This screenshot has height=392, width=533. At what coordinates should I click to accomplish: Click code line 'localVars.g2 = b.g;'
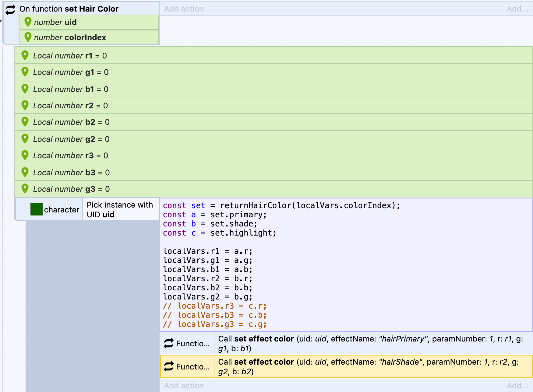click(x=208, y=297)
